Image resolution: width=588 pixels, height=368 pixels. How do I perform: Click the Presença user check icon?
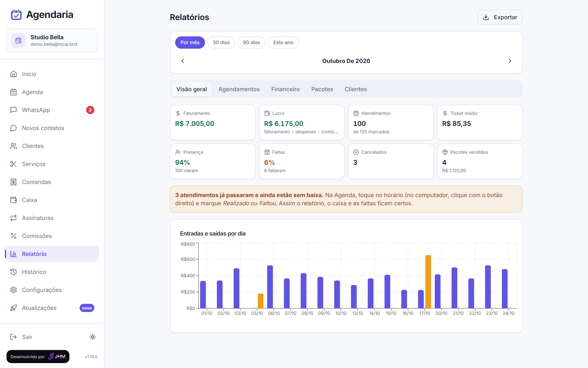178,152
